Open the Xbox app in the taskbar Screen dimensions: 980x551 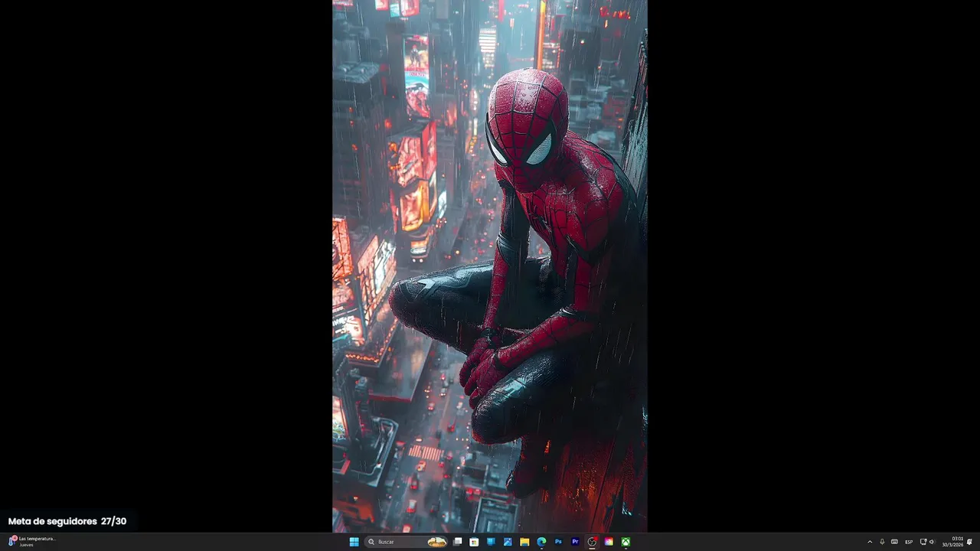(x=626, y=542)
